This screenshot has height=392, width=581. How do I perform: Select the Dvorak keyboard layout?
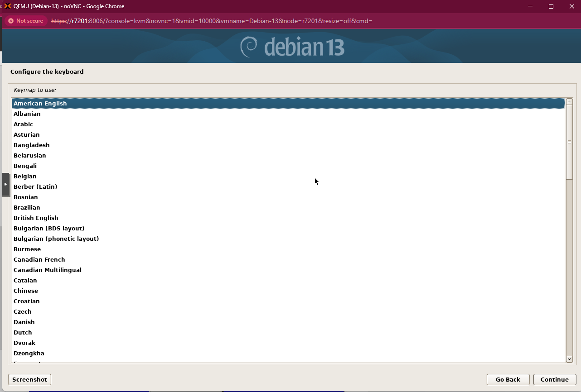click(24, 343)
